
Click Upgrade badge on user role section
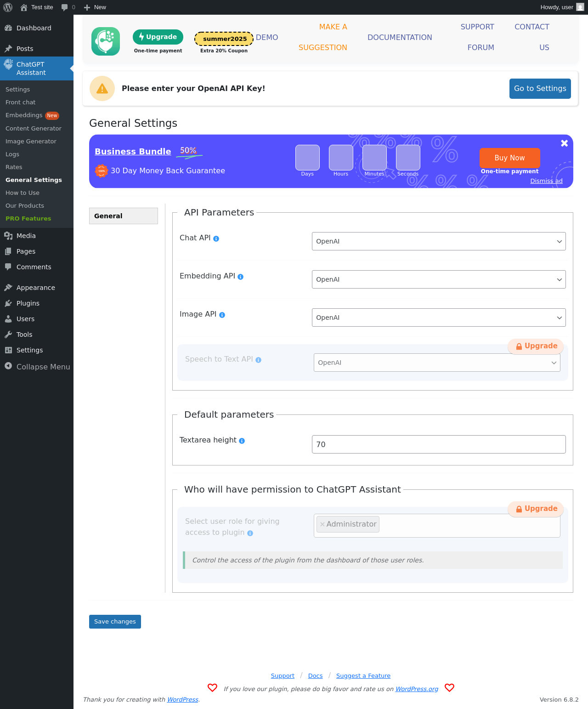coord(536,509)
